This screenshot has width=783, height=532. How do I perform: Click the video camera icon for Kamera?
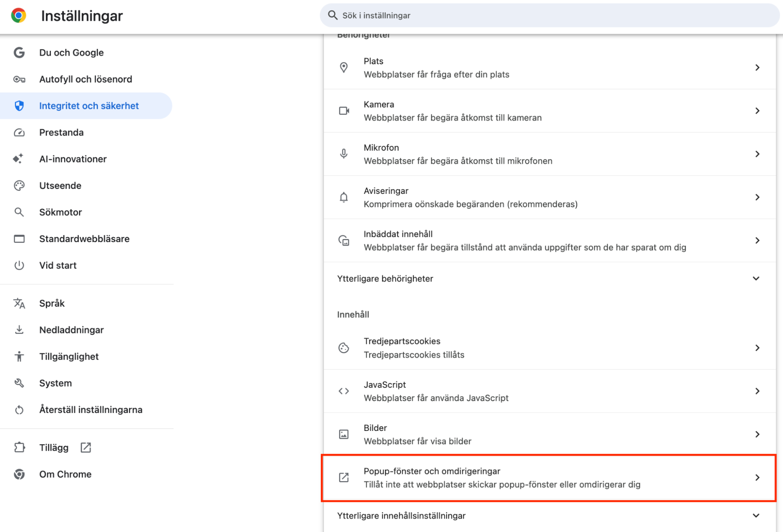click(344, 111)
